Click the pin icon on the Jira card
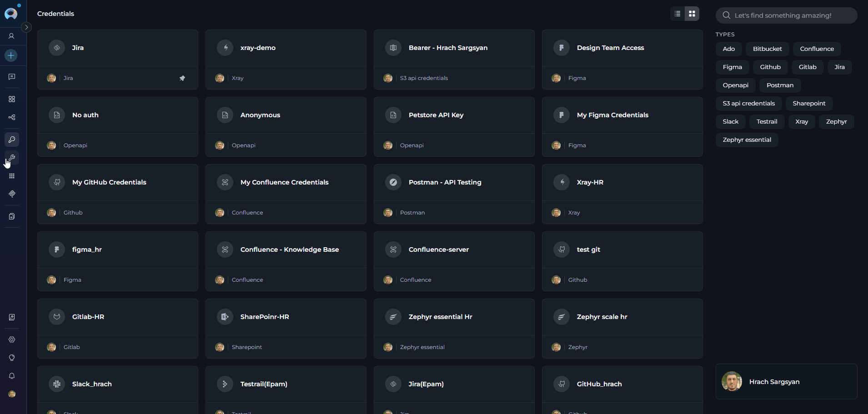This screenshot has height=414, width=868. pyautogui.click(x=182, y=78)
